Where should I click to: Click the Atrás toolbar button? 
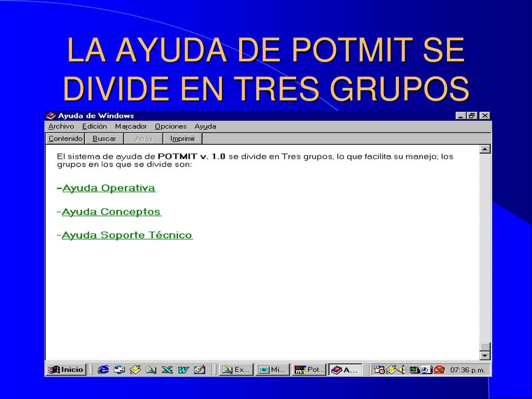tap(143, 138)
